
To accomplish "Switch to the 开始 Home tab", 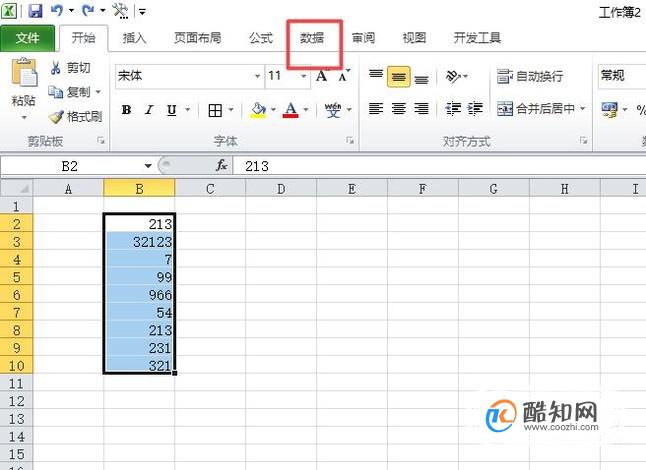I will (84, 38).
